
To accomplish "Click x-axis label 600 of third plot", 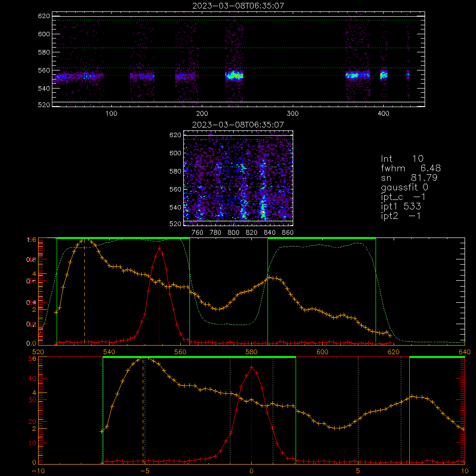I will pyautogui.click(x=322, y=352).
